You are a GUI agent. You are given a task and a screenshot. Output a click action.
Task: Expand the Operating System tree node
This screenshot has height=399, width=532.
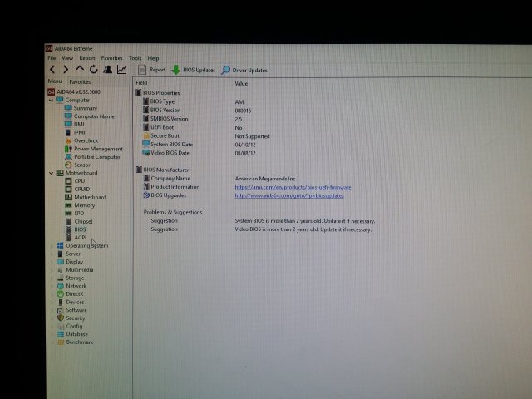pos(52,246)
